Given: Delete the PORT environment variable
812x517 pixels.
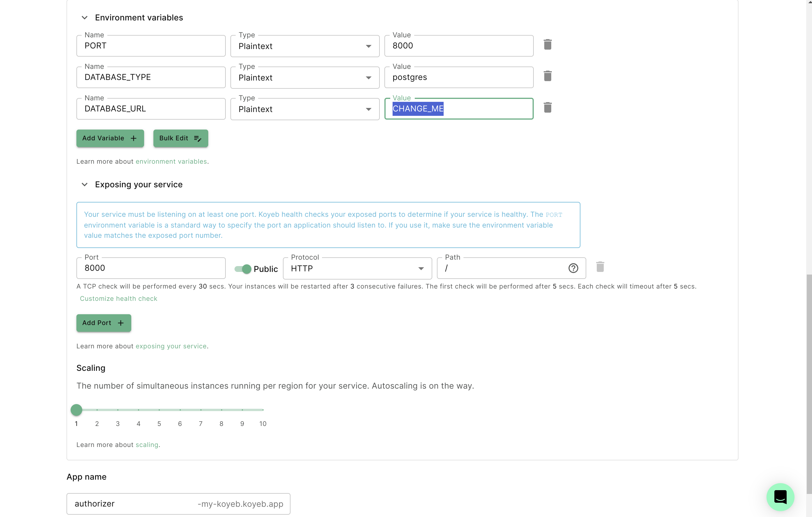Looking at the screenshot, I should pos(547,44).
